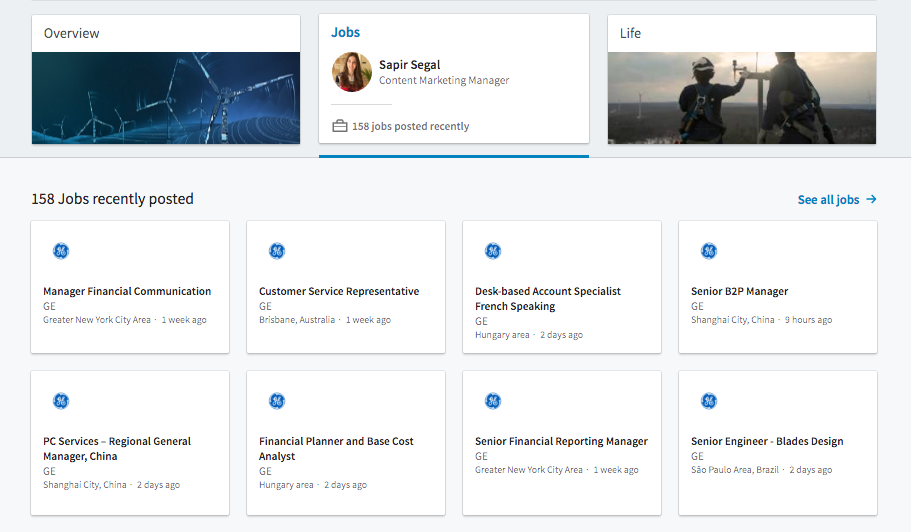
Task: Switch to the Life tab
Action: click(x=630, y=33)
